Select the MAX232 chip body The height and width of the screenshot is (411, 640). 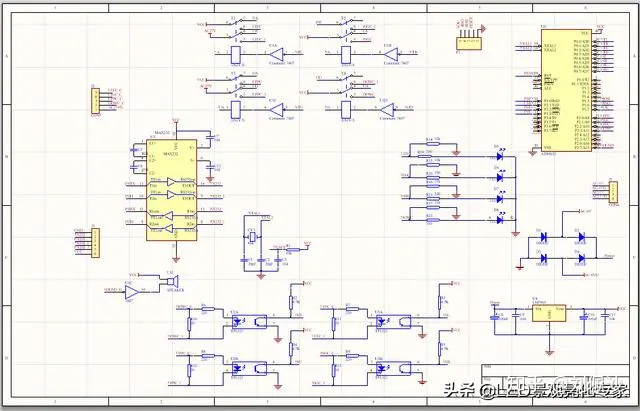(171, 190)
